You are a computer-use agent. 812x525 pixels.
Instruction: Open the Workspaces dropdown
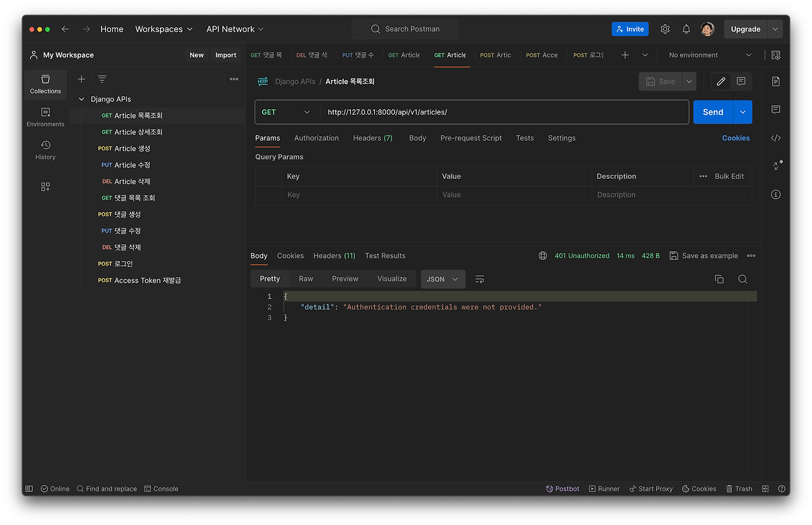164,29
